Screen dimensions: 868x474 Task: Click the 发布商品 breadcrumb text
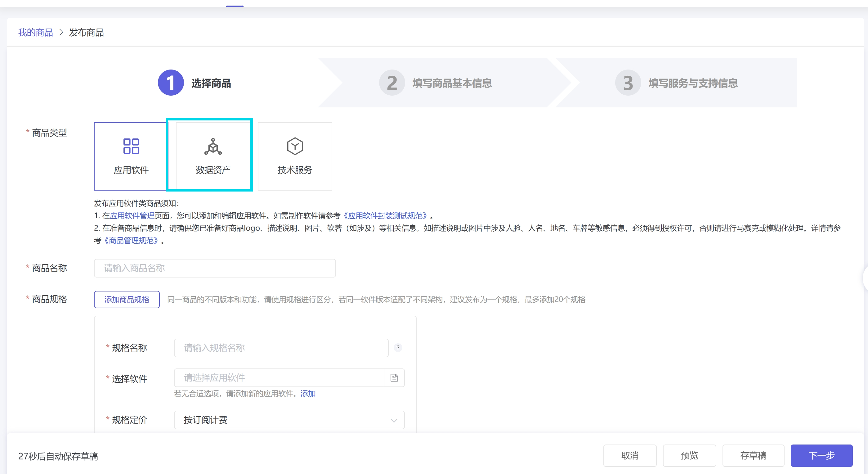[x=86, y=32]
